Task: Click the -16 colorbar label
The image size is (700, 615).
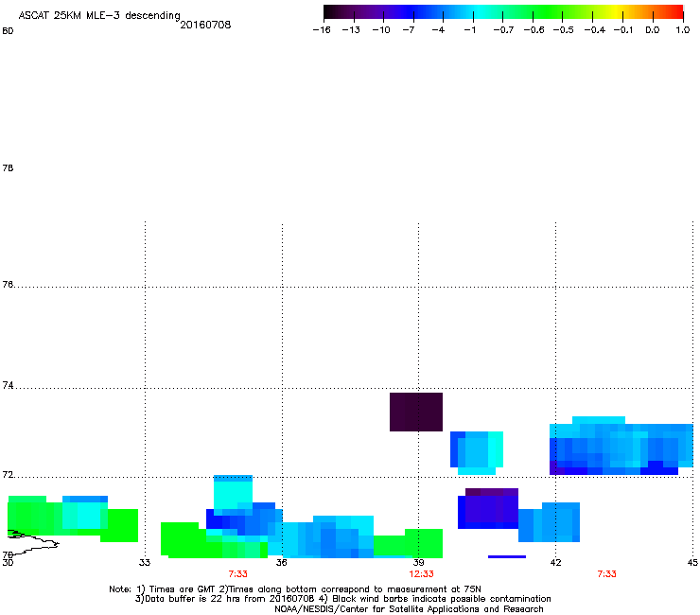Action: click(x=322, y=30)
